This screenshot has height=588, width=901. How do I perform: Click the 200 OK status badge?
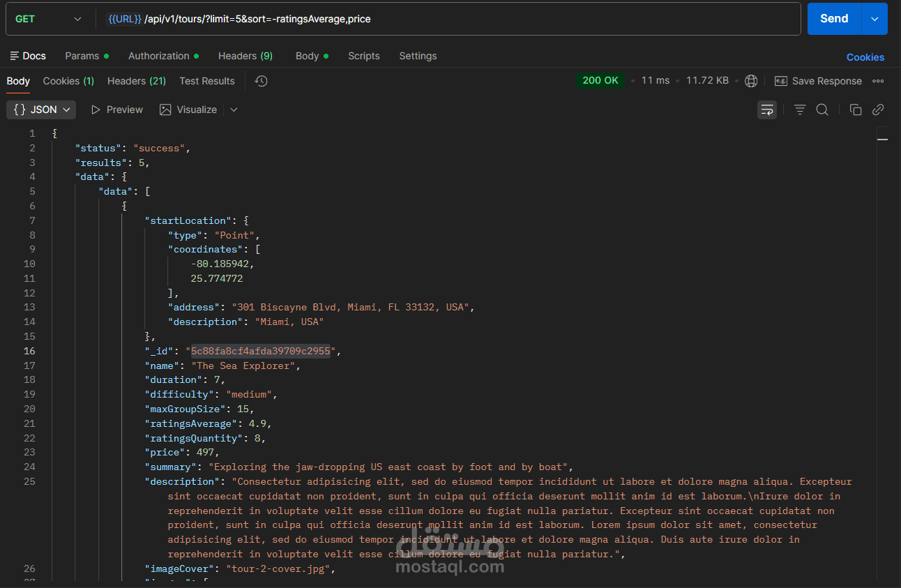click(x=600, y=80)
